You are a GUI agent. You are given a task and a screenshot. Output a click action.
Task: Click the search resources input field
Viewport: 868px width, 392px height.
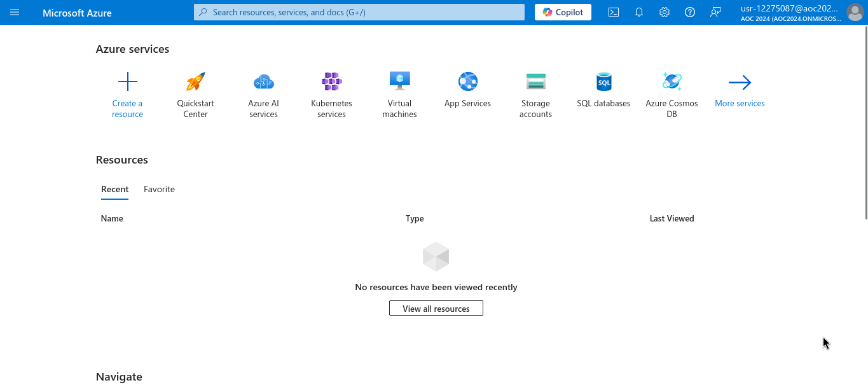[x=359, y=12]
